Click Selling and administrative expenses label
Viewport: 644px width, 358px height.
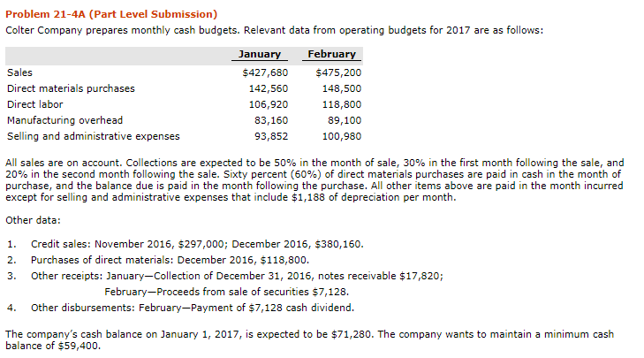point(94,136)
